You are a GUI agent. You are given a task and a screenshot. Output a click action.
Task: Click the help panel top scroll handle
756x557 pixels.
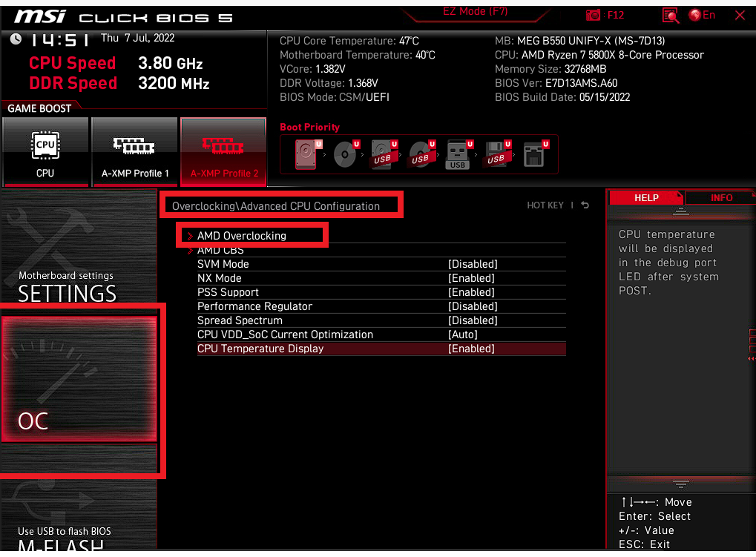(680, 211)
